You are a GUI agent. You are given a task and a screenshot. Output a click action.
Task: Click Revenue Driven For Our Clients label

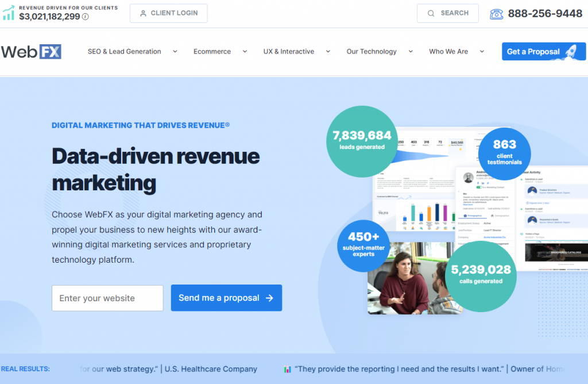68,7
